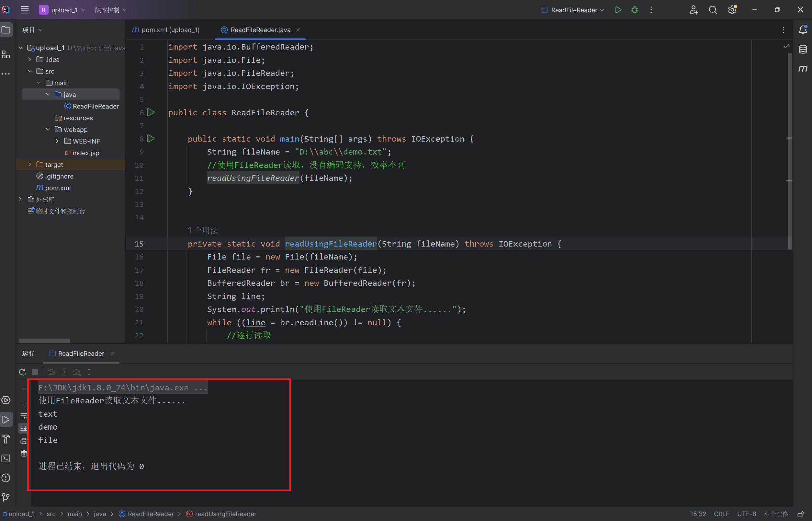Collapse the webapp folder node
This screenshot has width=812, height=521.
pyautogui.click(x=48, y=130)
